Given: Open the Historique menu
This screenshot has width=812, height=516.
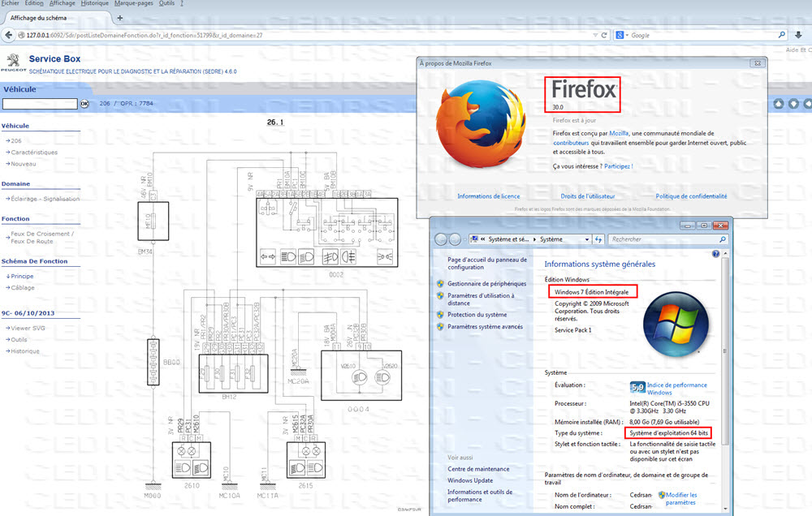Looking at the screenshot, I should (x=95, y=3).
